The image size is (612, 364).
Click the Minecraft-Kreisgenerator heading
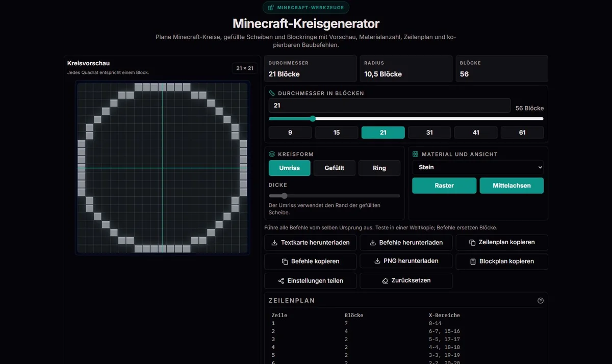point(306,23)
